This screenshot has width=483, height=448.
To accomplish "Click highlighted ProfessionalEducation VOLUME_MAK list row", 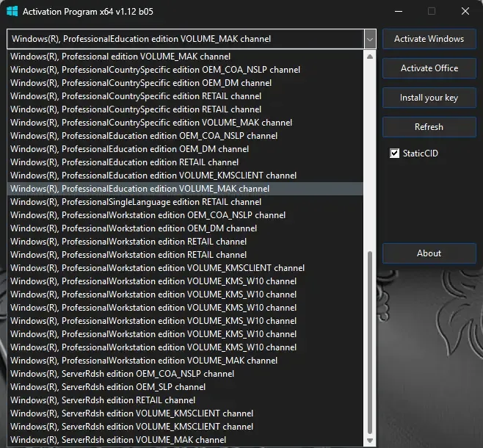I will (185, 189).
